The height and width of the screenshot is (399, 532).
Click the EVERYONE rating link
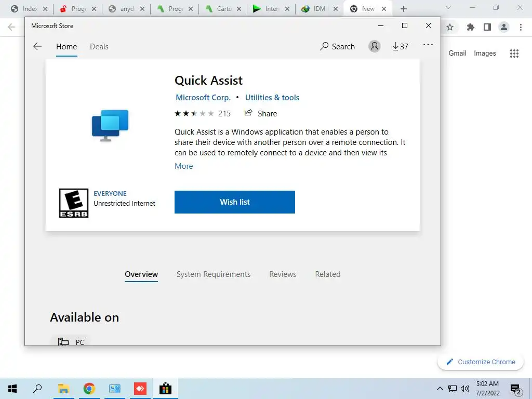point(110,193)
